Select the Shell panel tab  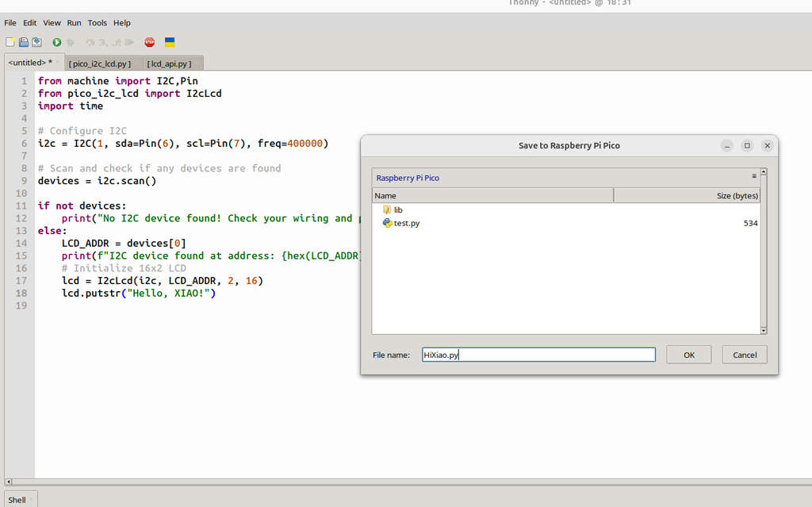pos(20,500)
